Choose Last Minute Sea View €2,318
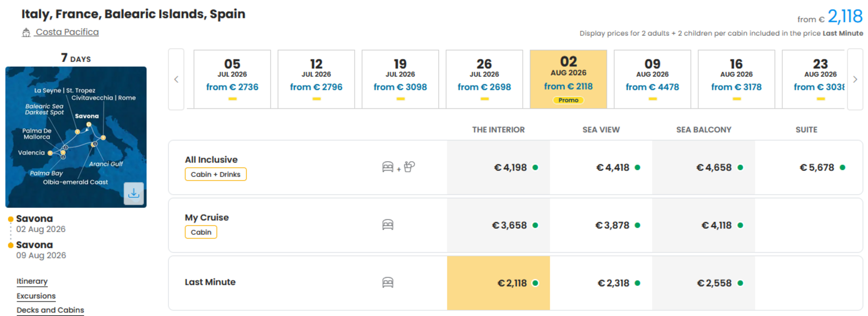This screenshot has height=316, width=868. (601, 283)
